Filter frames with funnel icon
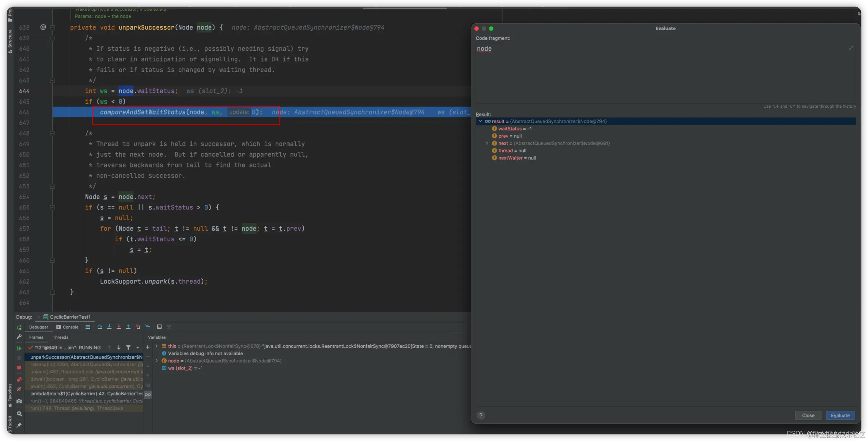Viewport: 868px width, 441px height. 128,348
